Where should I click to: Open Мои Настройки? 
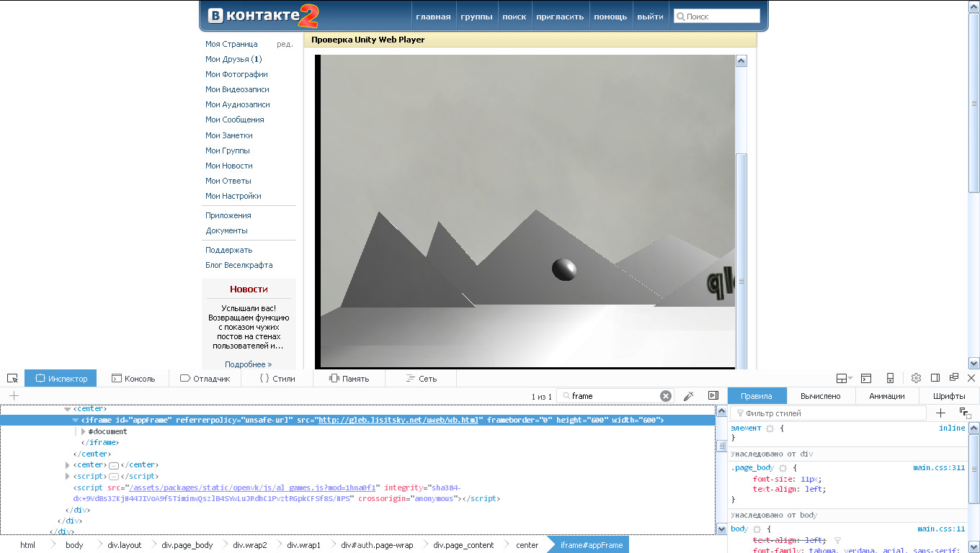pyautogui.click(x=233, y=196)
